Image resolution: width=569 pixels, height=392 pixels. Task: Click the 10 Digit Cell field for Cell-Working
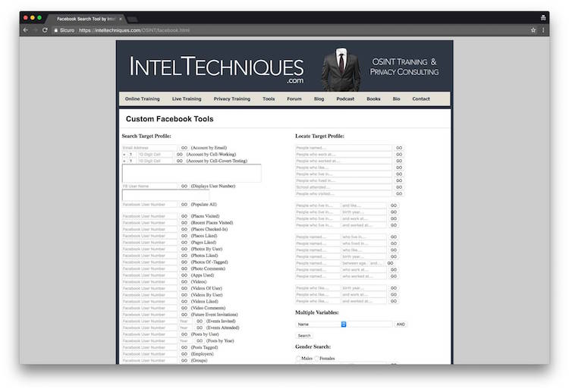155,154
